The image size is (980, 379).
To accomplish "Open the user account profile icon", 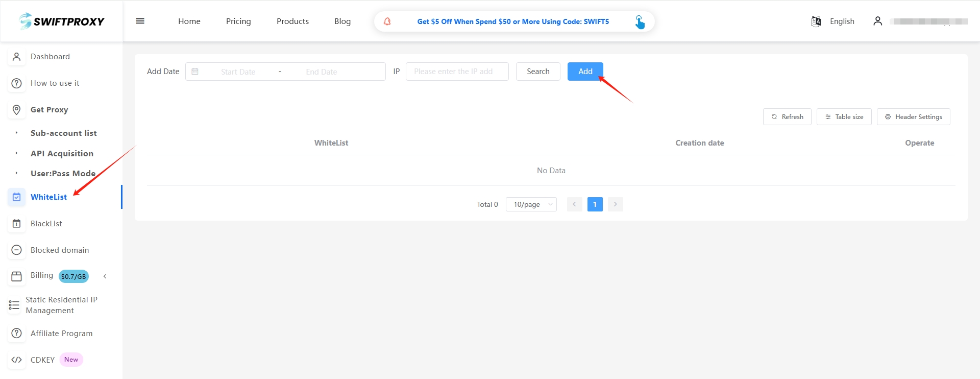I will [x=877, y=21].
